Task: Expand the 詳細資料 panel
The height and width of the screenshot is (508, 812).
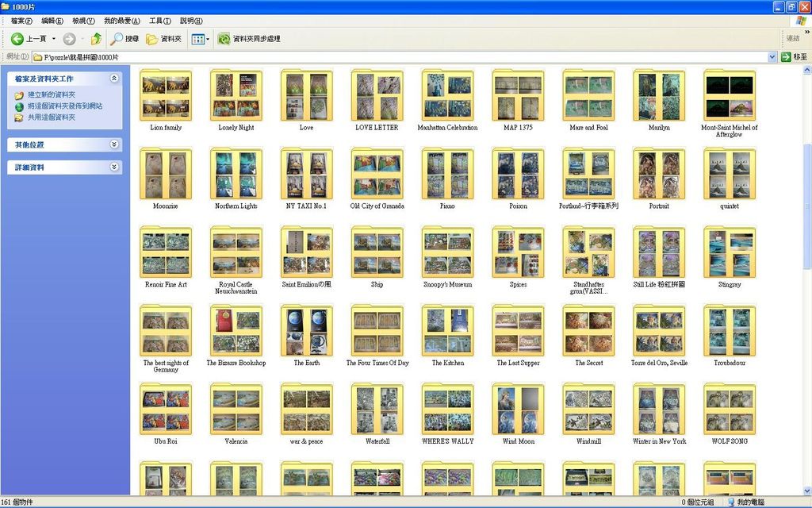Action: tap(114, 167)
